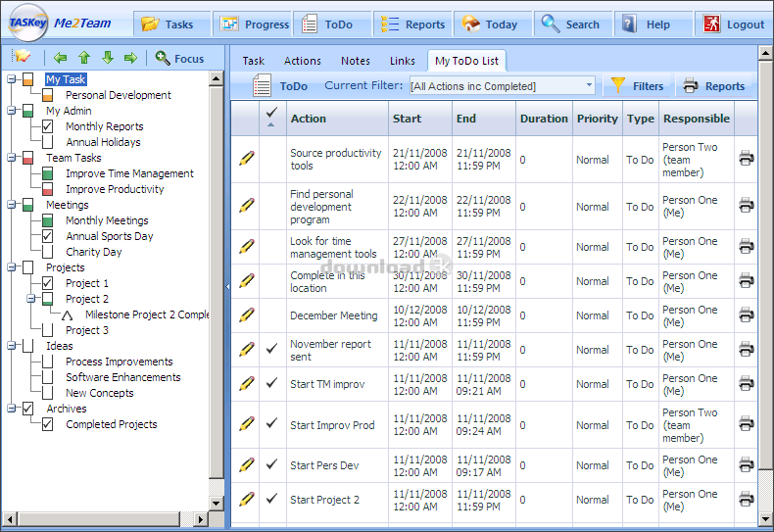Click the tree panel scrollbar up arrow
The width and height of the screenshot is (774, 532).
coord(218,77)
